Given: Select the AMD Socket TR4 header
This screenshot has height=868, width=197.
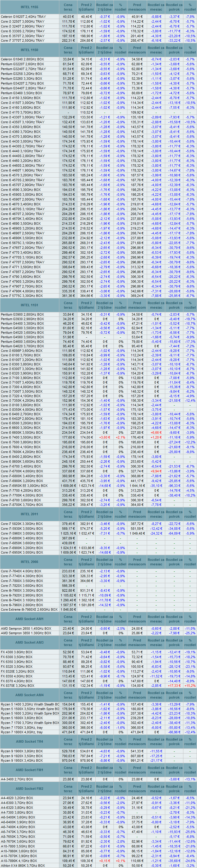Looking at the screenshot, I should pos(29,741).
